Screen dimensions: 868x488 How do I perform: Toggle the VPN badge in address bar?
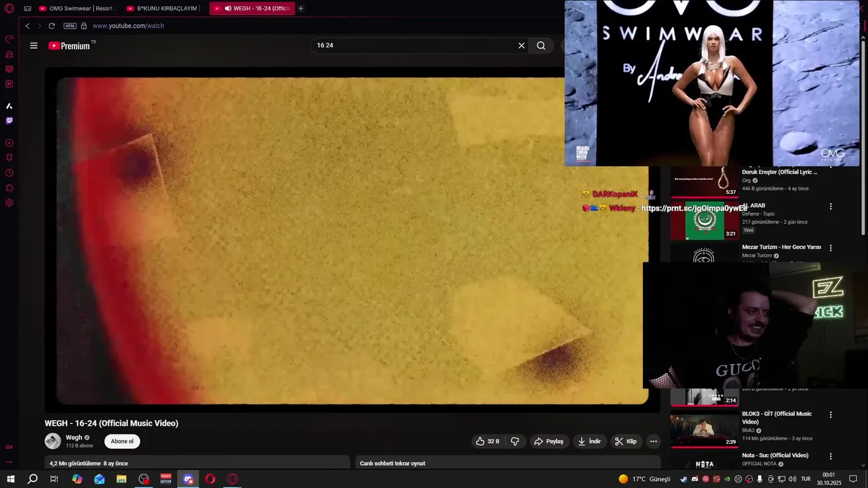coord(70,26)
